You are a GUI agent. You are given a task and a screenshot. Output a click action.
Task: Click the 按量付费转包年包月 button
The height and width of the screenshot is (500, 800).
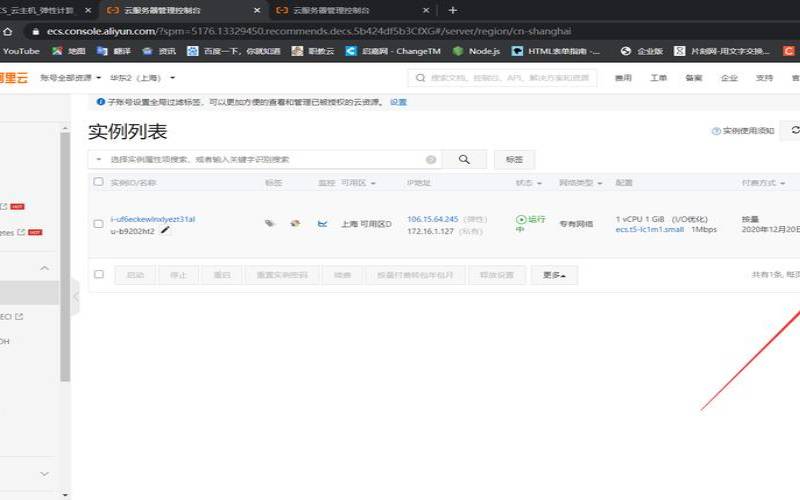pyautogui.click(x=415, y=275)
